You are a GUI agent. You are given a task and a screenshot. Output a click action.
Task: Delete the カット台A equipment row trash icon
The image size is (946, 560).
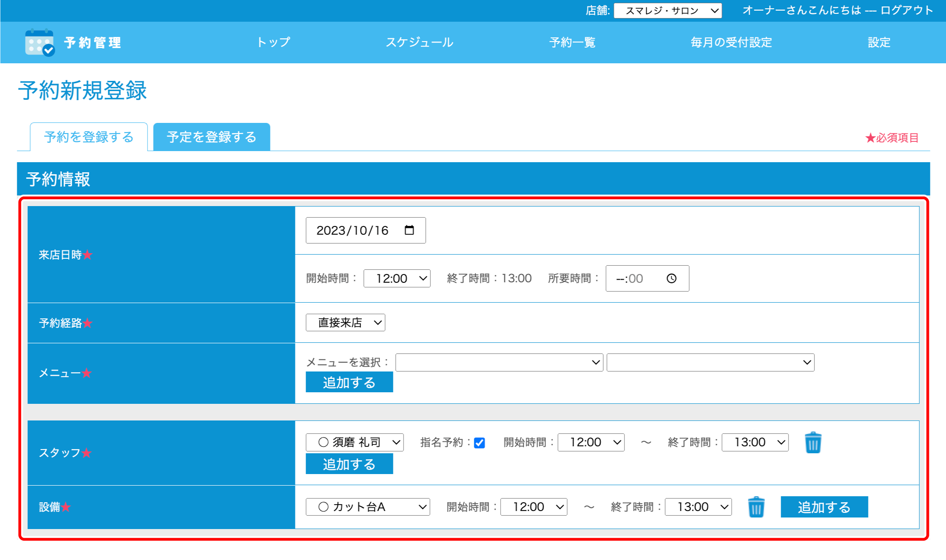coord(756,507)
